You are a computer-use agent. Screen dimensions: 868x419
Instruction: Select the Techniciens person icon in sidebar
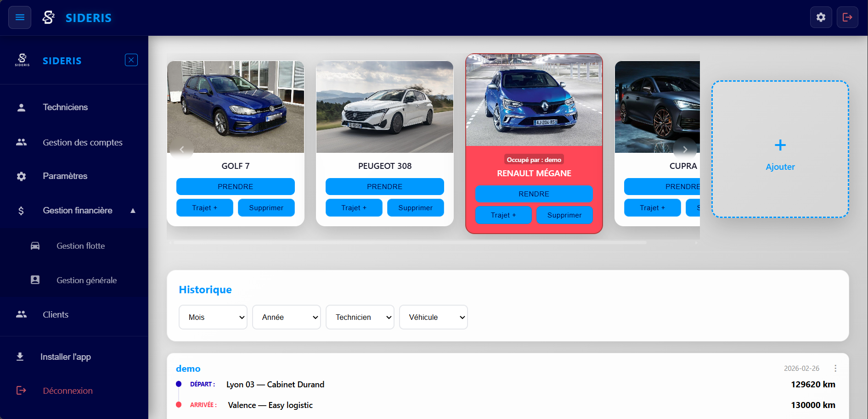point(21,107)
